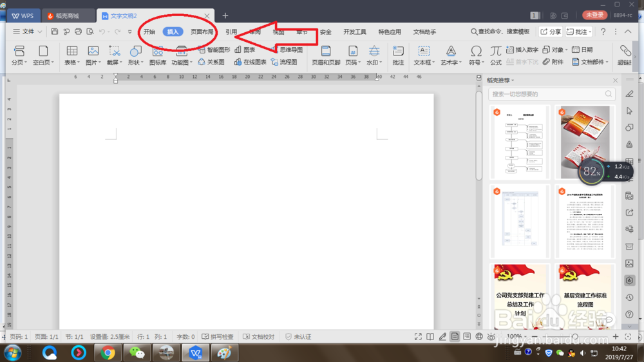Screen dimensions: 644x362
Task: Open the Document Assistant (文档助手) tab
Action: point(424,32)
